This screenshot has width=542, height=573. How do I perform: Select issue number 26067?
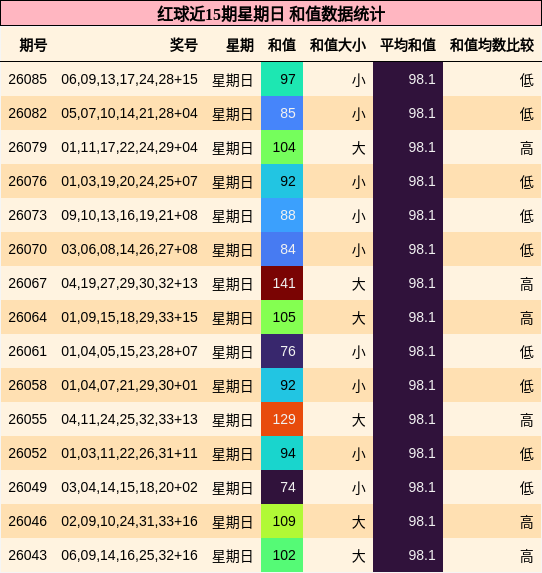[x=27, y=283]
